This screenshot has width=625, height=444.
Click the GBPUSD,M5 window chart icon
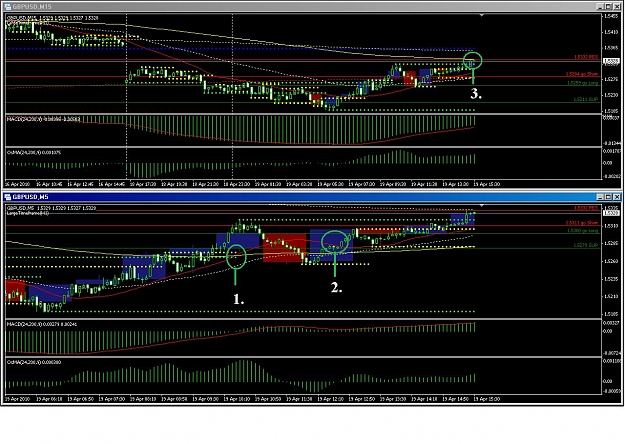point(8,197)
